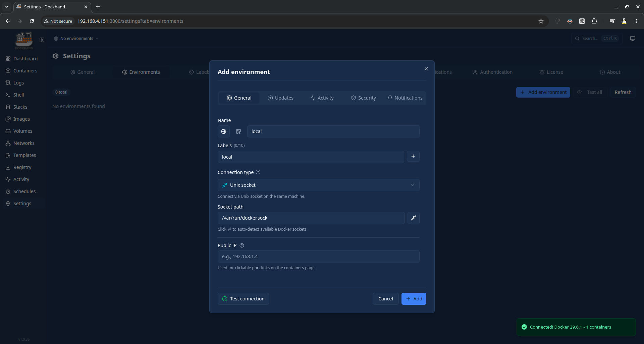Click the image upload icon beside Name field
Image resolution: width=644 pixels, height=344 pixels.
click(238, 131)
